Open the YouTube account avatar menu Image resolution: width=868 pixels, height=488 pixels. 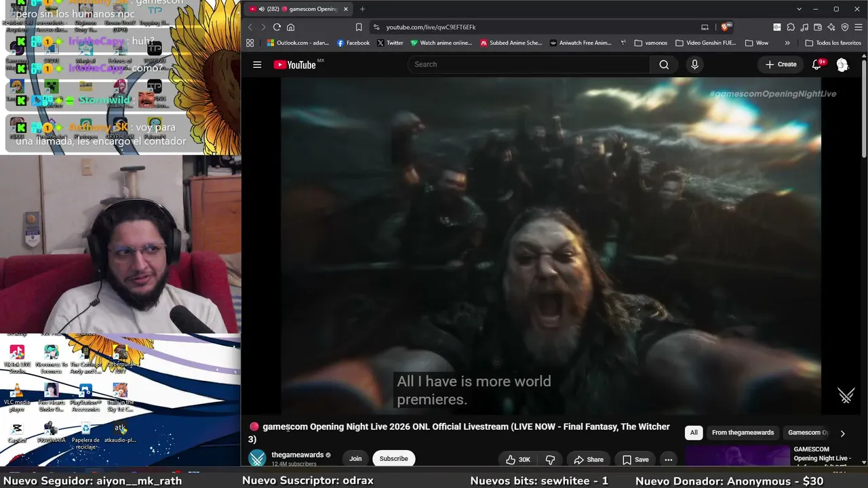[x=842, y=64]
